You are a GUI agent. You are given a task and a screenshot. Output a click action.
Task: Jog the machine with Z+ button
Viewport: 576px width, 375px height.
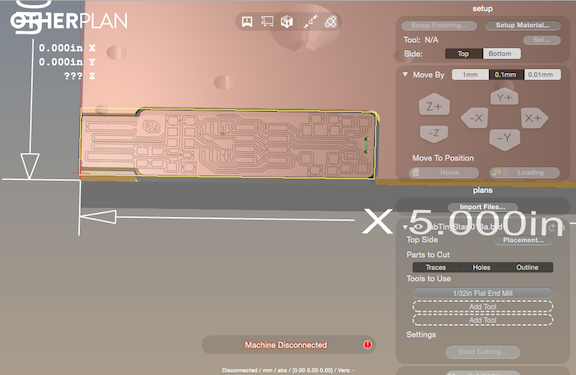point(434,106)
